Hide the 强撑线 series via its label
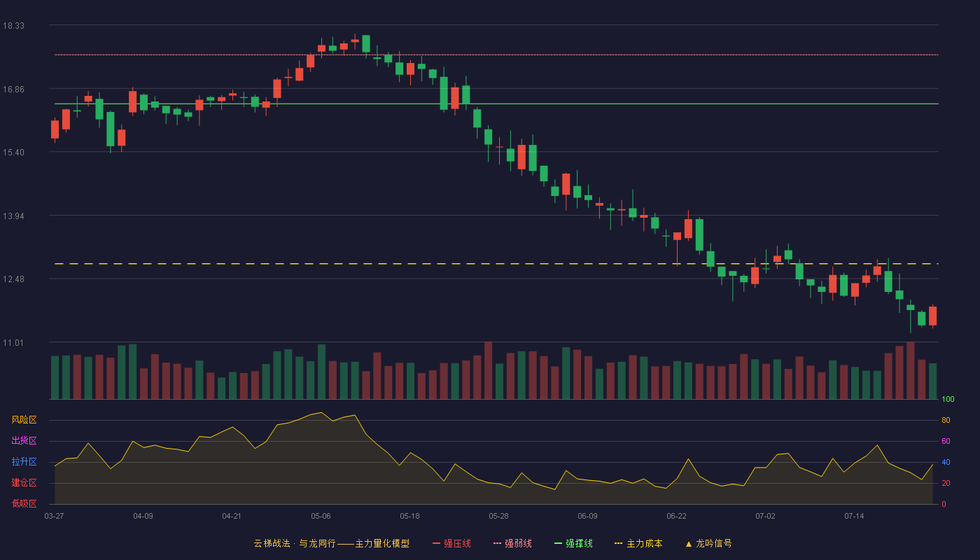This screenshot has height=560, width=980. click(579, 543)
